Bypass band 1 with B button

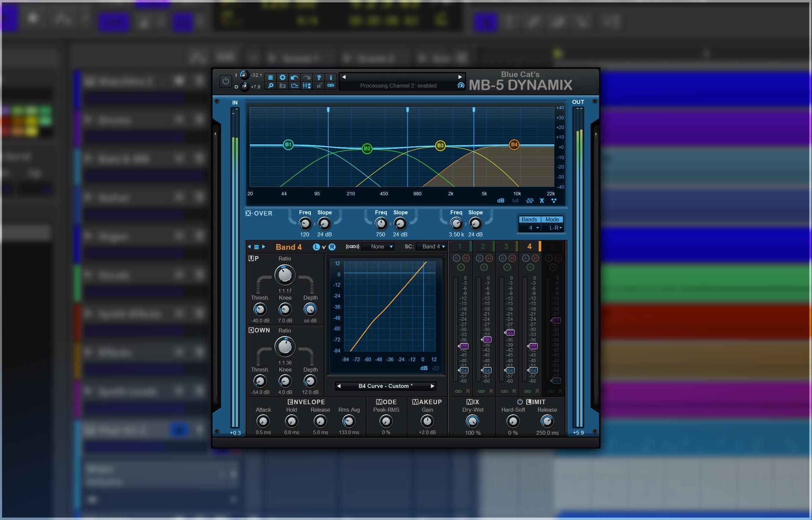456,258
